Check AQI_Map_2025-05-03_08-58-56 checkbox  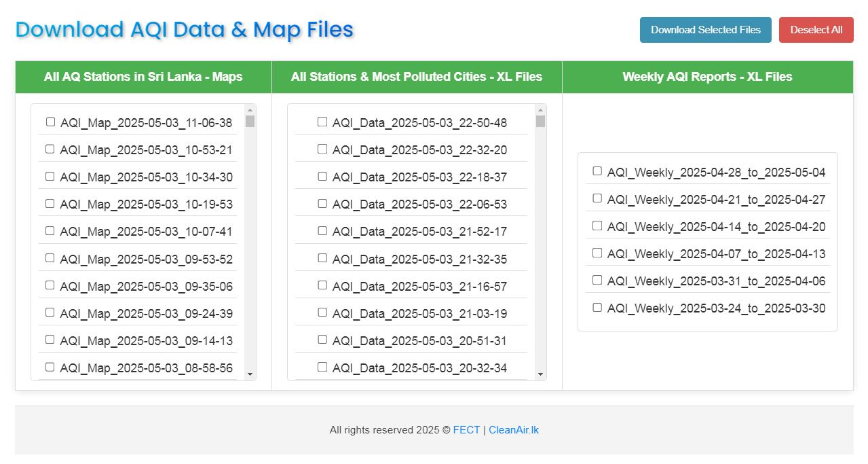[x=50, y=367]
